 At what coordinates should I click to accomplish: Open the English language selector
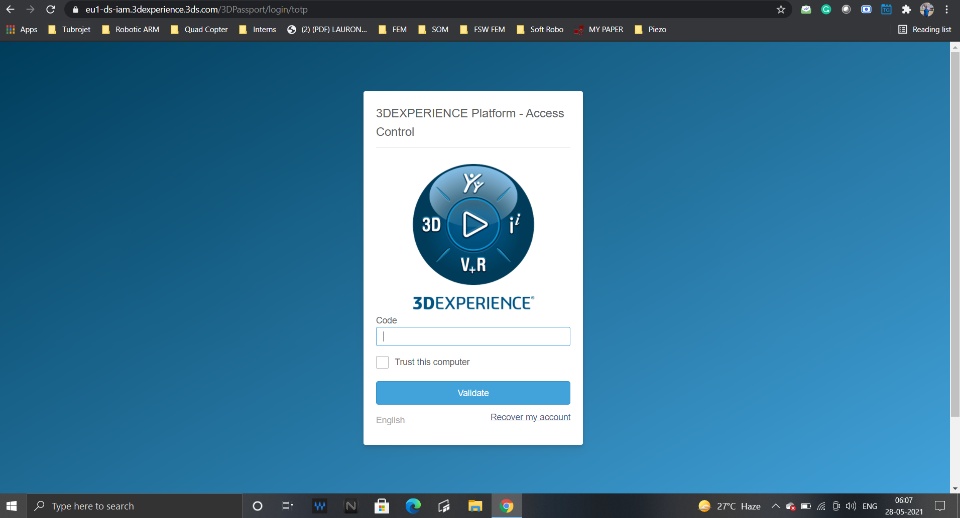[390, 420]
